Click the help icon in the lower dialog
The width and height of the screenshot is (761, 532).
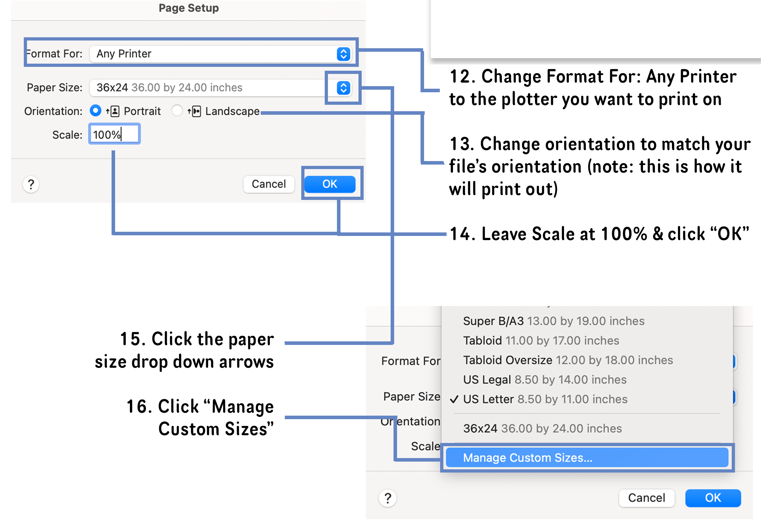[387, 498]
